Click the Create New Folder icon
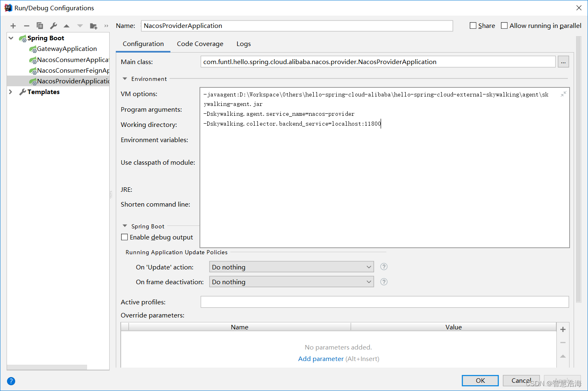The width and height of the screenshot is (588, 391). tap(93, 25)
